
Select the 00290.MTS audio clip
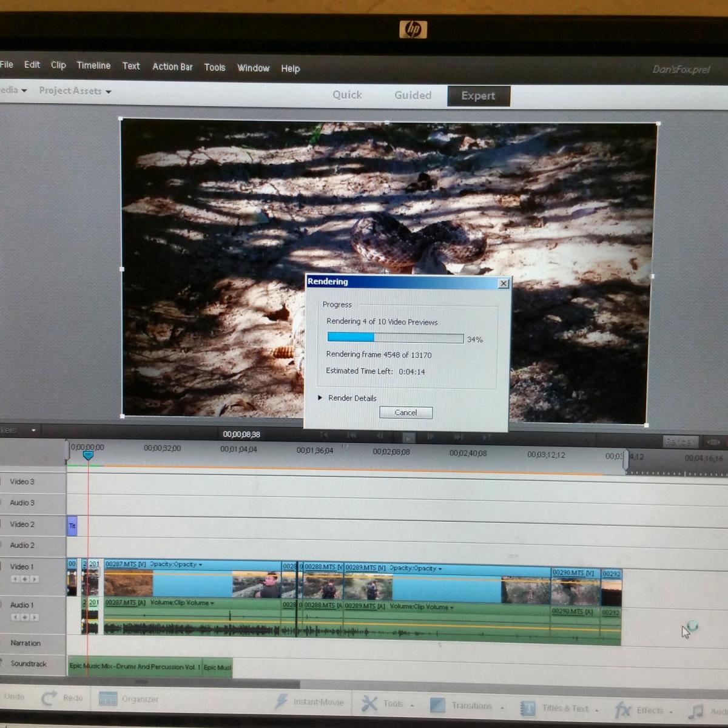pyautogui.click(x=576, y=625)
